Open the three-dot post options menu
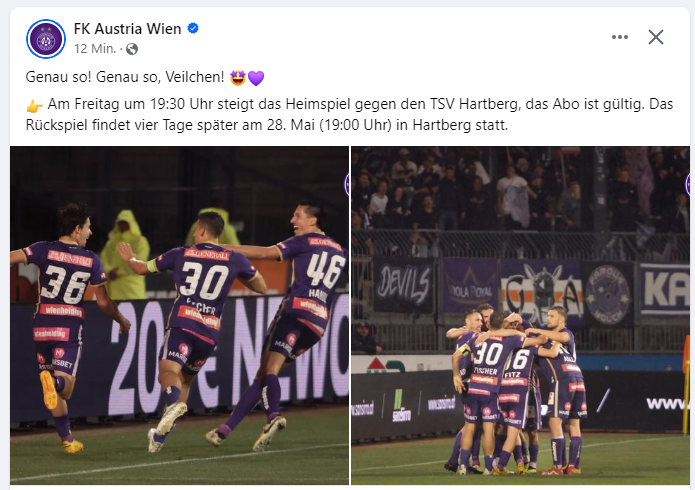This screenshot has height=490, width=695. click(620, 37)
